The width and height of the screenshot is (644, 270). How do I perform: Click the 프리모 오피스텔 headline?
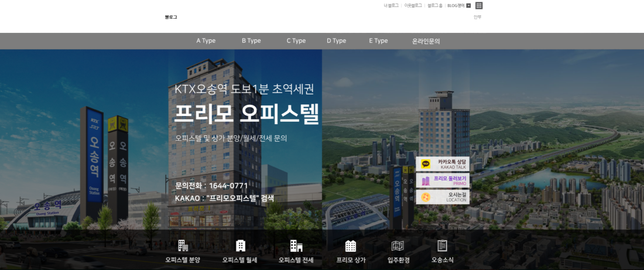pos(247,114)
